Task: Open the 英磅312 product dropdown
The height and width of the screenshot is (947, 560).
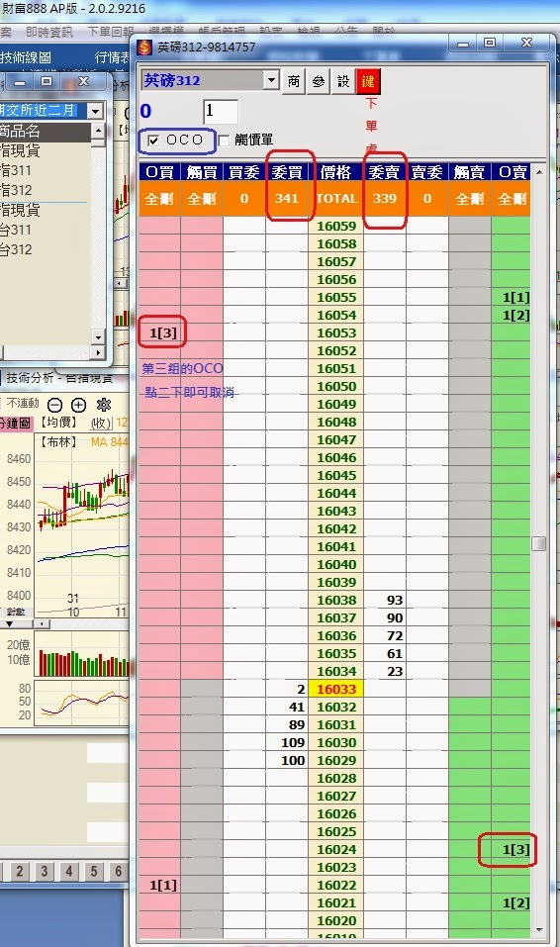Action: [271, 80]
